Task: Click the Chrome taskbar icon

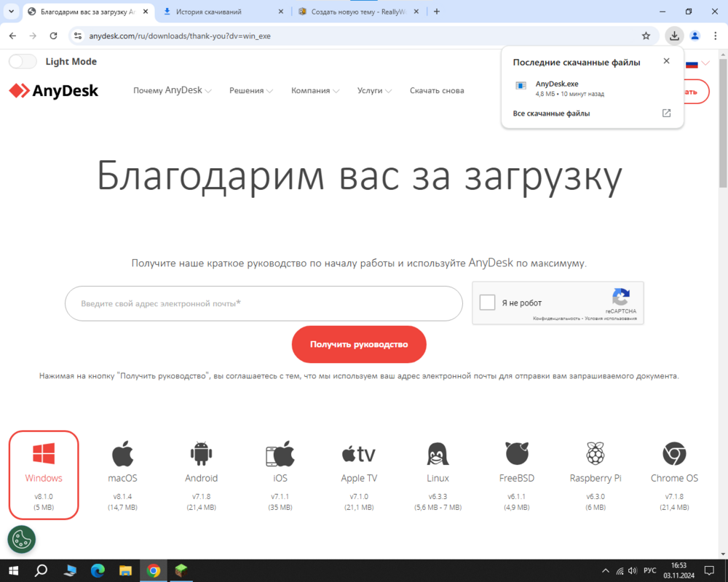Action: click(x=153, y=570)
